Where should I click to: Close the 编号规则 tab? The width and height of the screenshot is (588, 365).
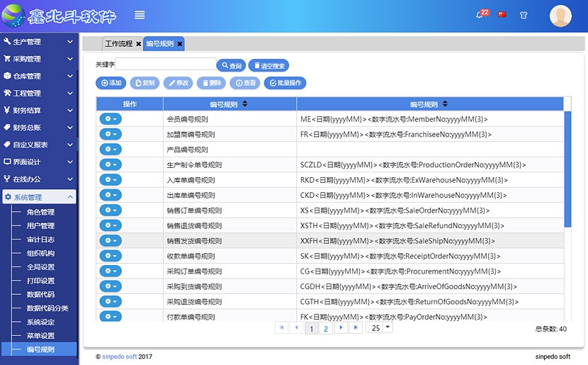[x=180, y=44]
